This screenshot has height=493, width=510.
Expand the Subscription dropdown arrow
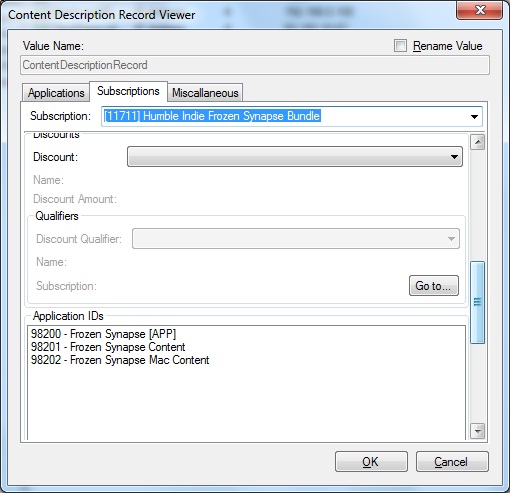click(x=474, y=117)
